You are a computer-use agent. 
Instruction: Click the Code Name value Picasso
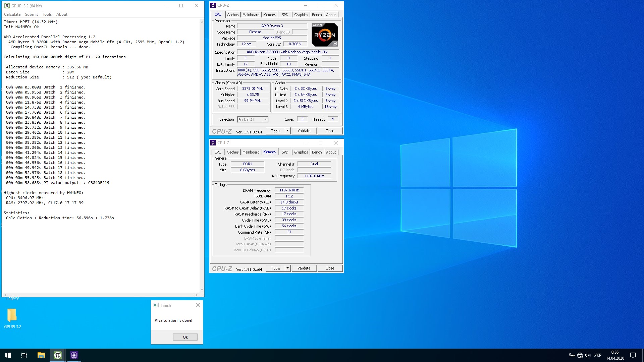click(255, 32)
